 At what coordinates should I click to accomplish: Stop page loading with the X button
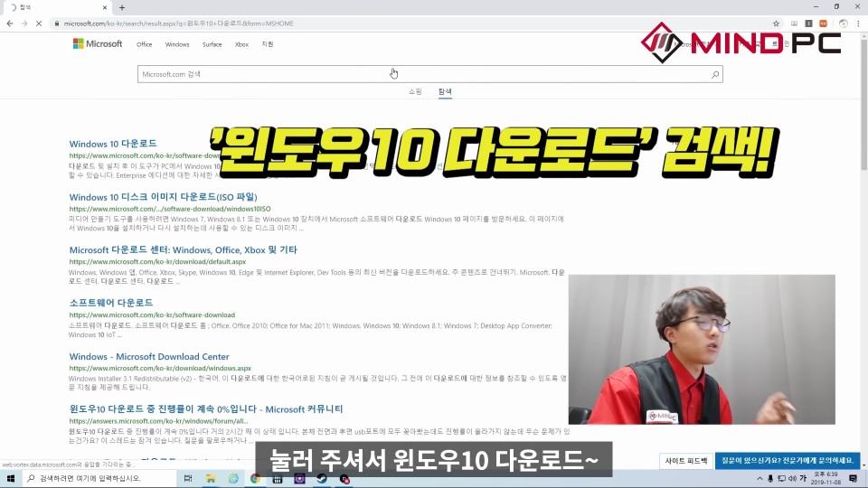coord(39,23)
